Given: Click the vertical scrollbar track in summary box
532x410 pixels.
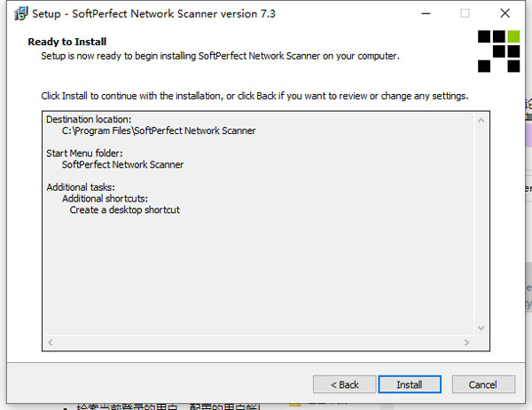Looking at the screenshot, I should point(481,222).
